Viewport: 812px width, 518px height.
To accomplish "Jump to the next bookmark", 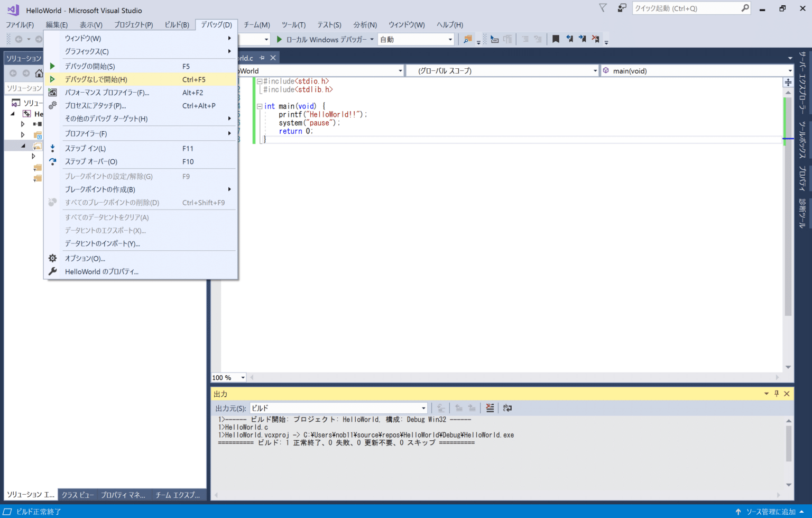I will (582, 39).
